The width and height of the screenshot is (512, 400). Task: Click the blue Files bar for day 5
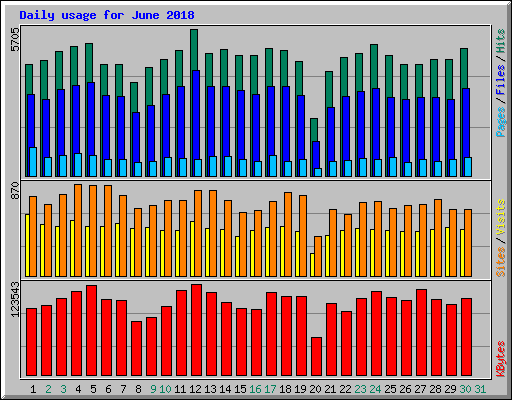pos(91,119)
